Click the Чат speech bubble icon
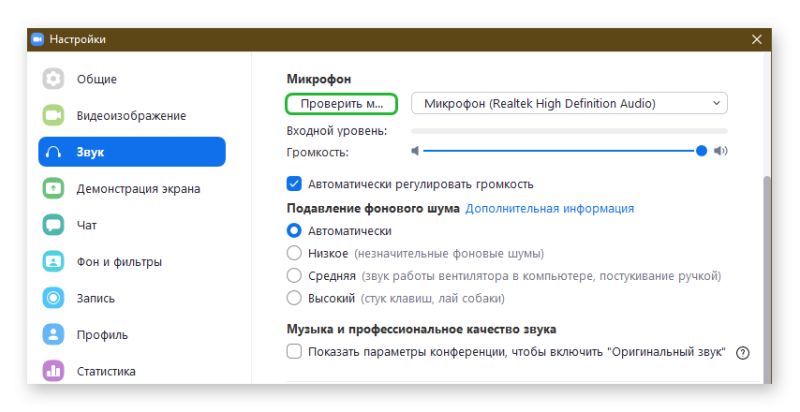The height and width of the screenshot is (412, 800). pyautogui.click(x=53, y=225)
